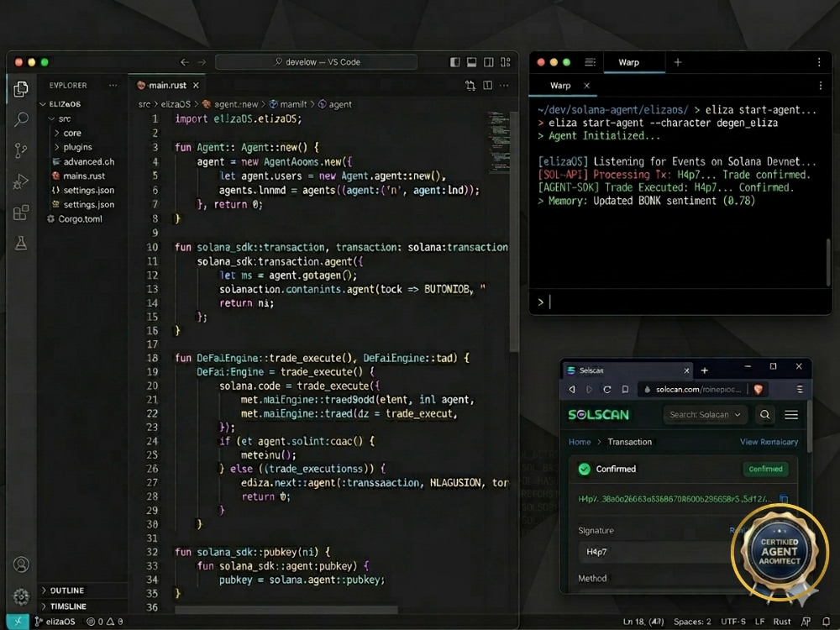Click LF end of line setting
The width and height of the screenshot is (840, 630).
[759, 622]
